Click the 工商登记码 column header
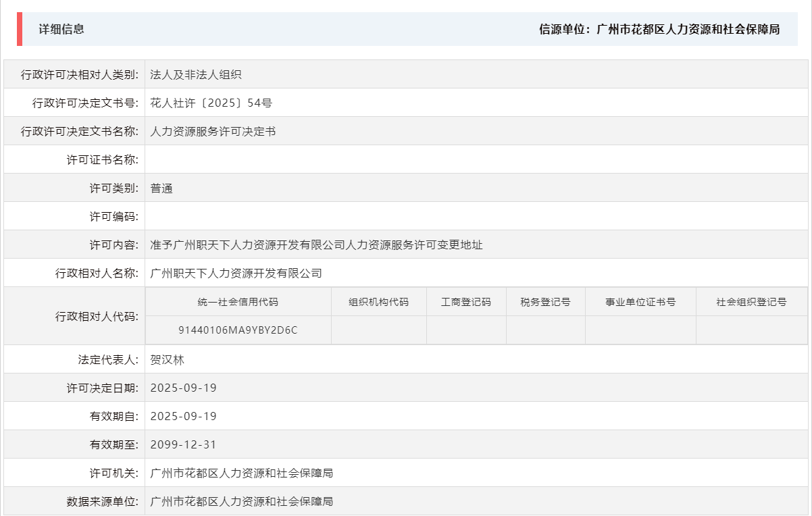The height and width of the screenshot is (516, 812). pos(465,302)
